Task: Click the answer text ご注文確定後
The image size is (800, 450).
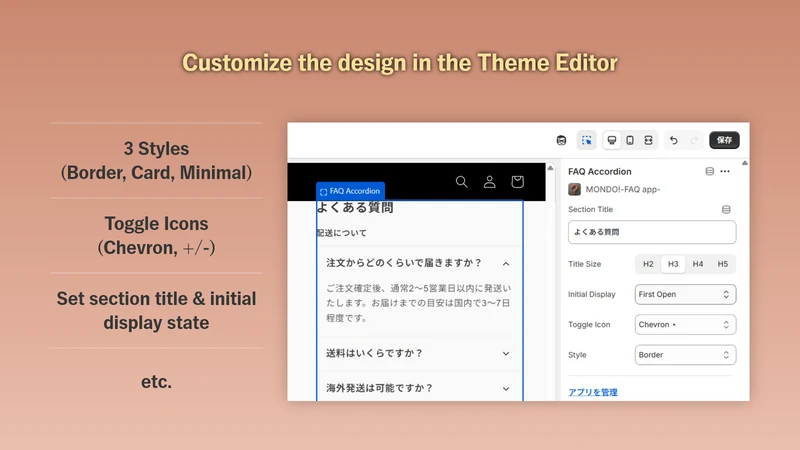Action: (x=418, y=303)
